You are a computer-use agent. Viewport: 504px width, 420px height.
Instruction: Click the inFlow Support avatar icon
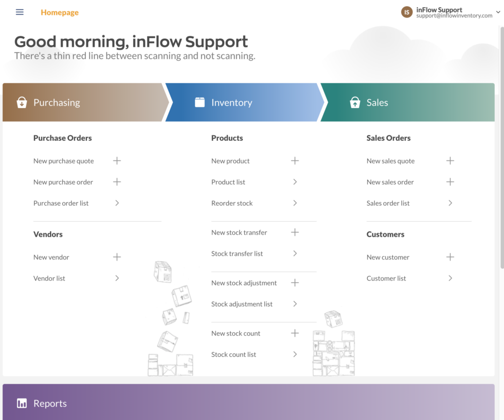point(406,11)
